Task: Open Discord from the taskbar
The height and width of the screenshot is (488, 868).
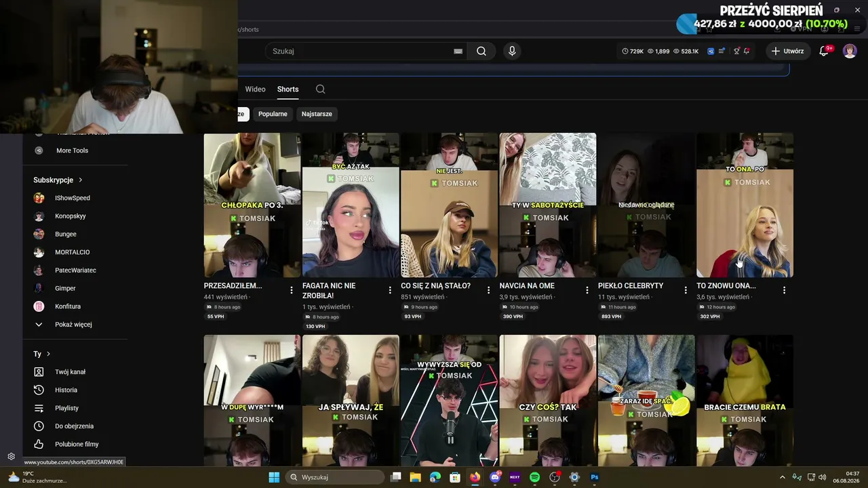Action: pos(495,477)
